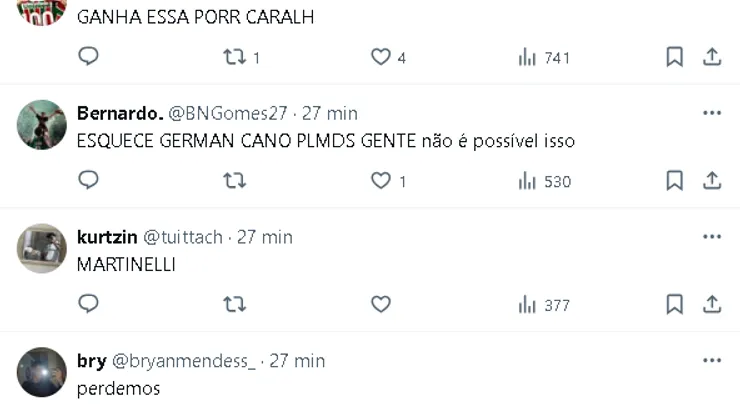Viewport: 740px width, 416px height.
Task: Open more options on Bernardo's tweet
Action: pyautogui.click(x=712, y=113)
